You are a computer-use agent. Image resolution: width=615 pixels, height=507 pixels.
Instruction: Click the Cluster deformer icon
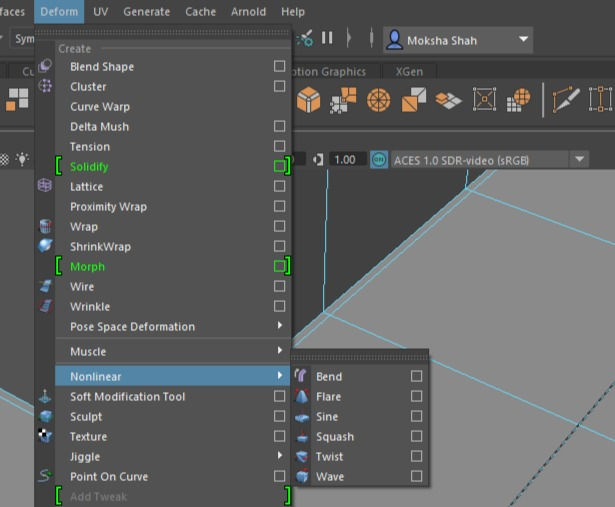[x=45, y=85]
